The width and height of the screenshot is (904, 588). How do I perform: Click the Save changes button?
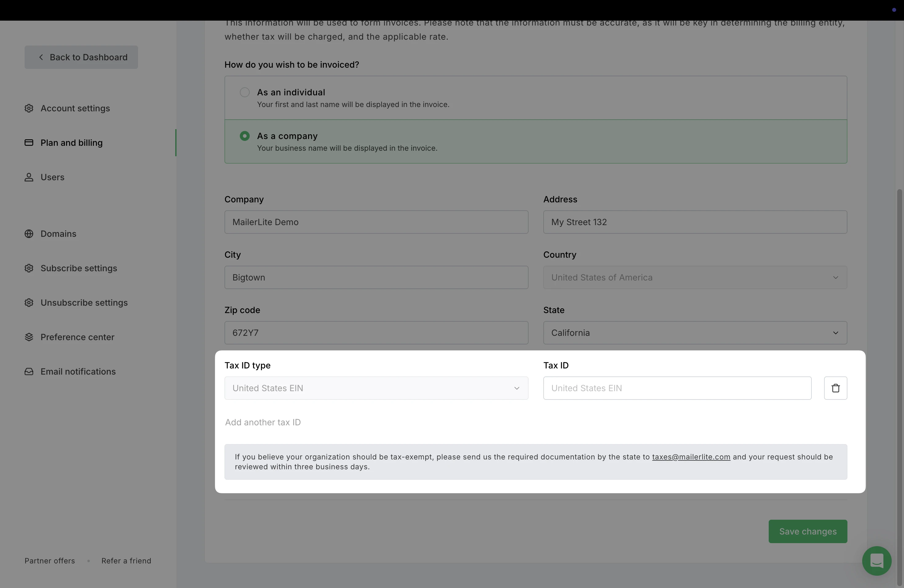(807, 531)
